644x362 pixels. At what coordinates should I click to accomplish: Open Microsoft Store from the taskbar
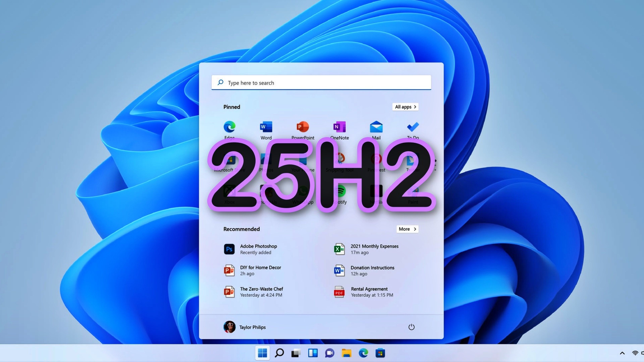[380, 353]
